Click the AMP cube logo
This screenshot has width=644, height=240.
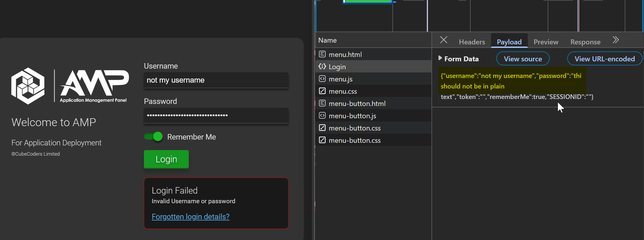28,86
